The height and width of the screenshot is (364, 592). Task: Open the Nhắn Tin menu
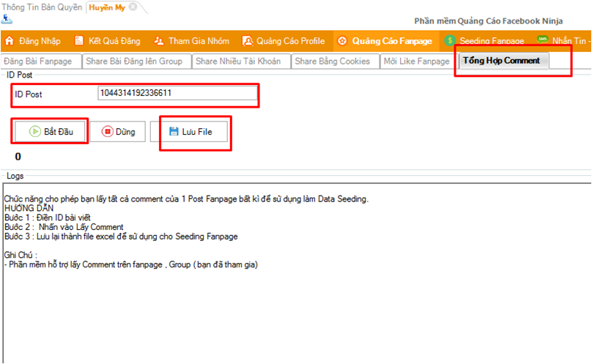coord(563,41)
